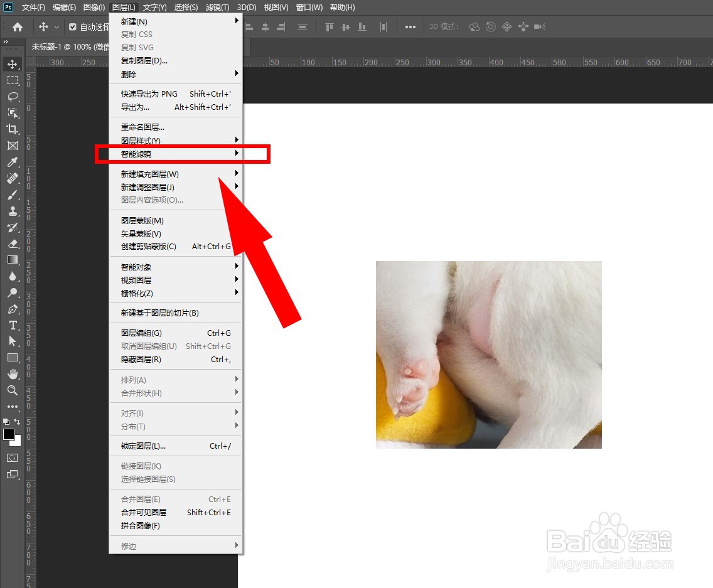Select the Rectangle shape tool
This screenshot has height=588, width=713.
coord(13,358)
